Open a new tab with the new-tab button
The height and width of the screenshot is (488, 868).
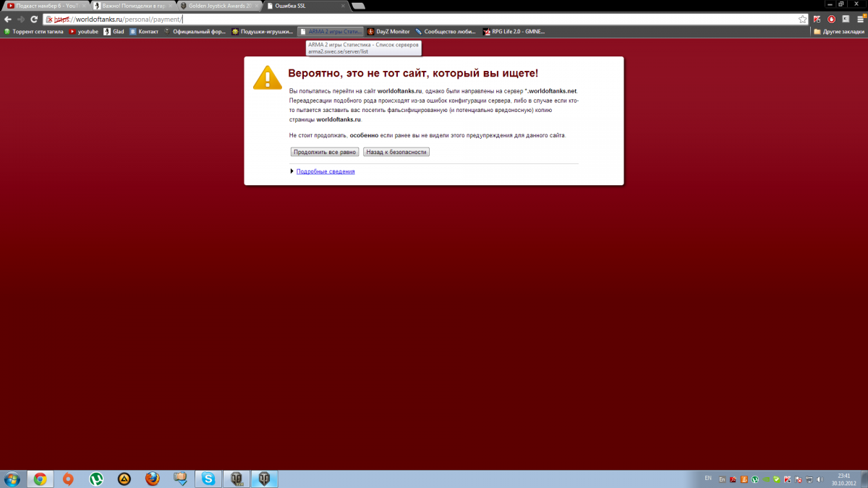tap(358, 6)
